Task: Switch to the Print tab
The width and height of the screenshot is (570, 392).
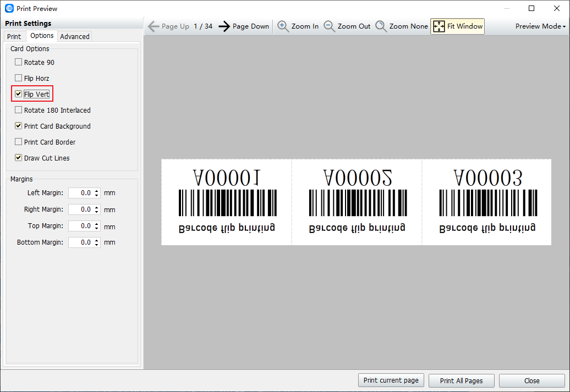Action: point(14,36)
